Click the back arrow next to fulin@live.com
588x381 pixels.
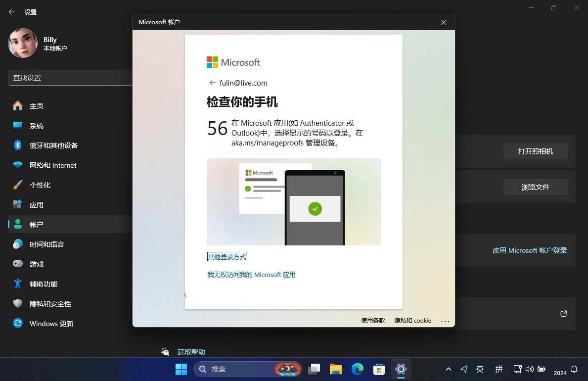[x=212, y=83]
